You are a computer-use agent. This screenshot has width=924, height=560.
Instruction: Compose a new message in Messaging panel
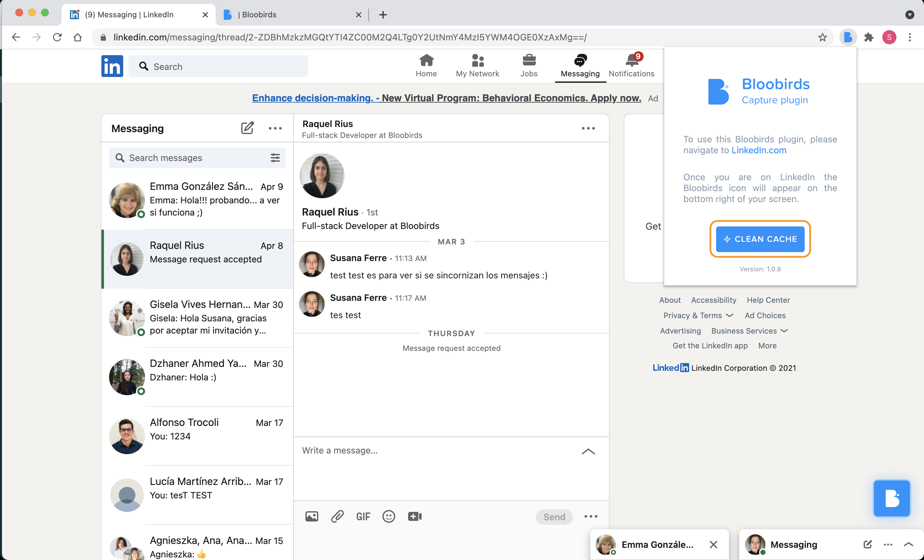coord(247,128)
